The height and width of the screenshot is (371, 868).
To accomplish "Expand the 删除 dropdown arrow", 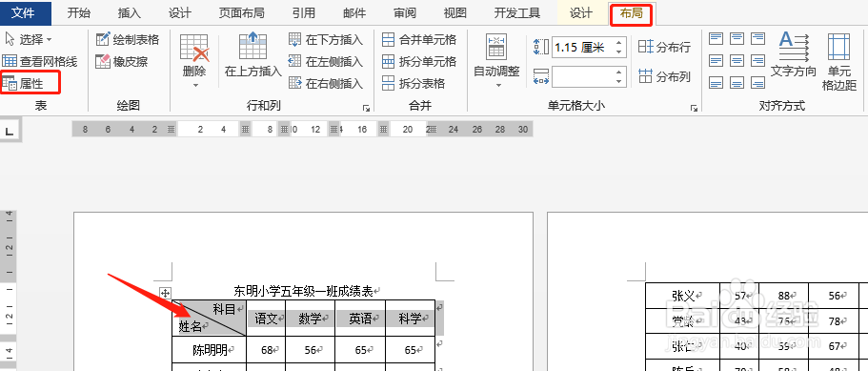I will pyautogui.click(x=195, y=85).
